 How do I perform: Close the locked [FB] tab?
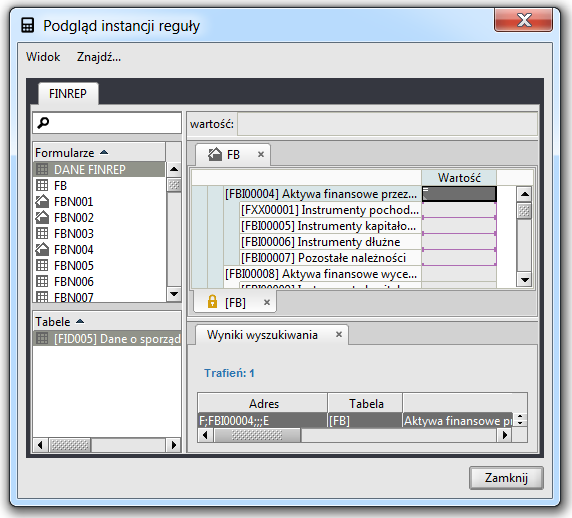[x=267, y=302]
